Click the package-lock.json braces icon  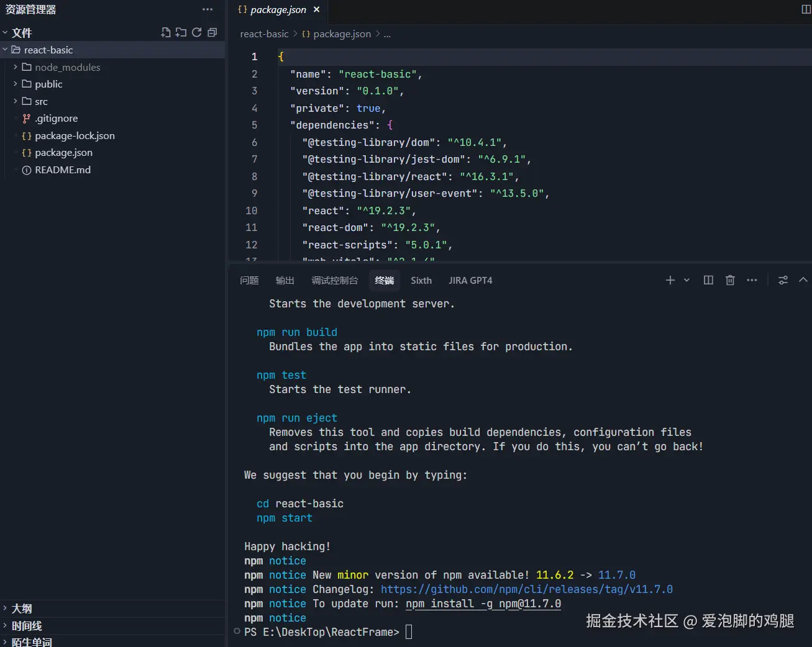pyautogui.click(x=27, y=135)
